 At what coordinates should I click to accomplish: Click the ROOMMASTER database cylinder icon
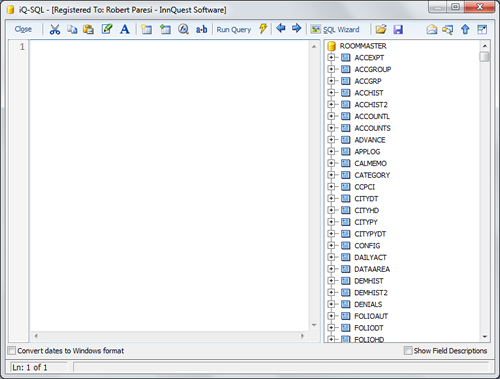pos(331,46)
